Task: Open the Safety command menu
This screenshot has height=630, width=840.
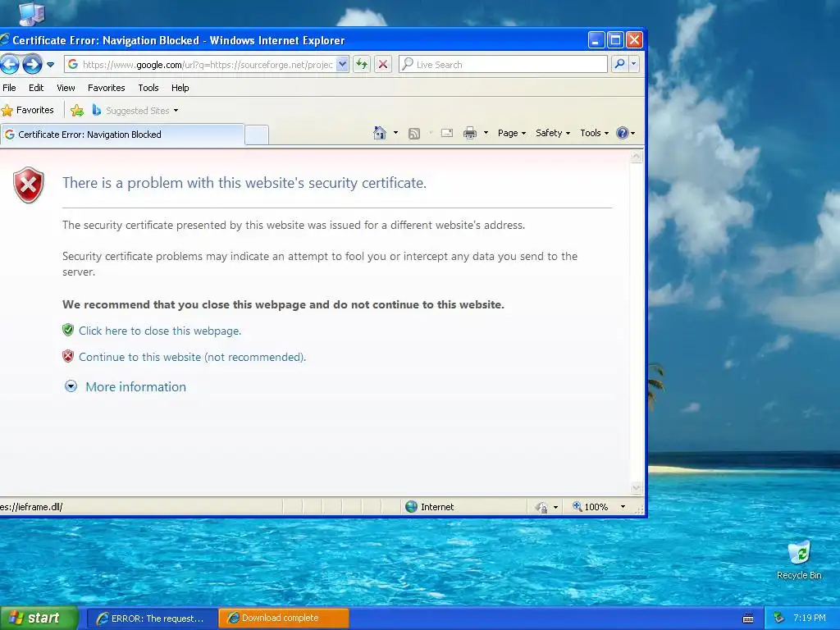Action: coord(553,133)
